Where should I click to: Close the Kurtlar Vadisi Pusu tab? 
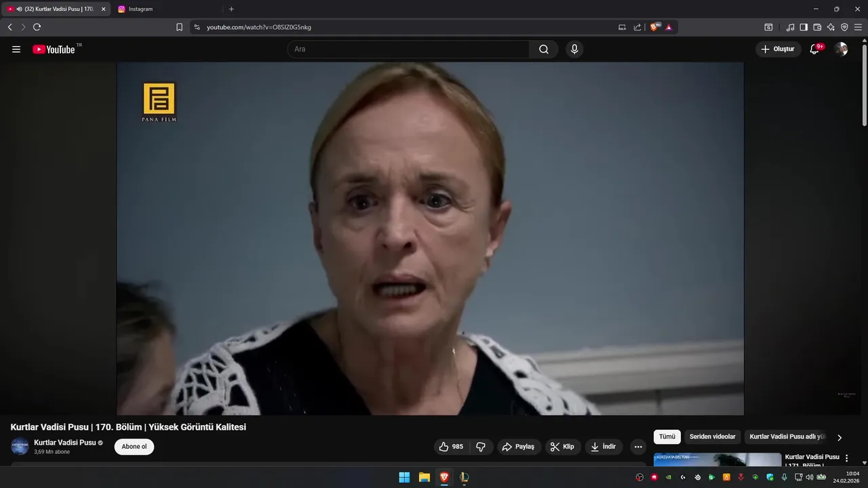[x=103, y=9]
